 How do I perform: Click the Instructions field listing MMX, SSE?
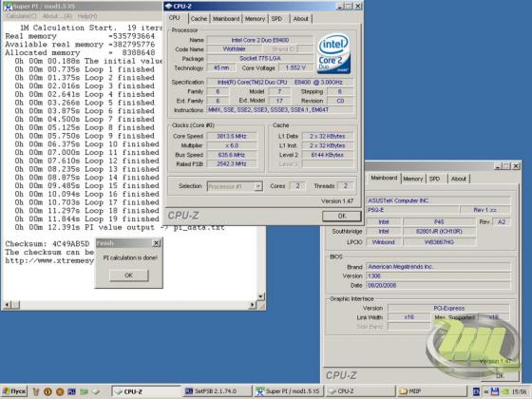(280, 110)
